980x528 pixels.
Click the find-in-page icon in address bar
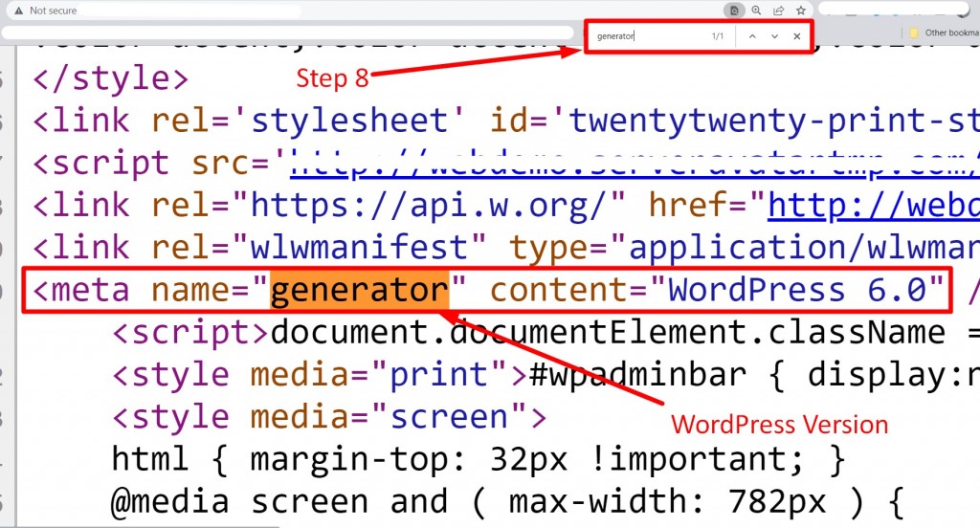click(734, 10)
